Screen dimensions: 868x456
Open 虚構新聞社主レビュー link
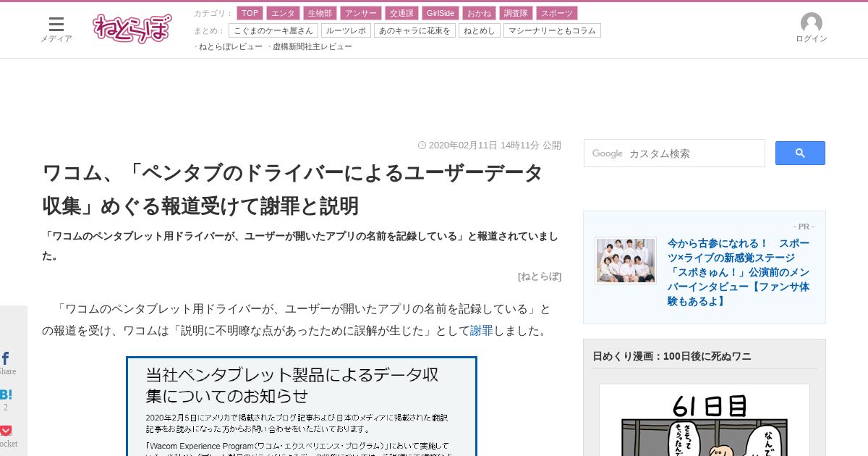[312, 46]
